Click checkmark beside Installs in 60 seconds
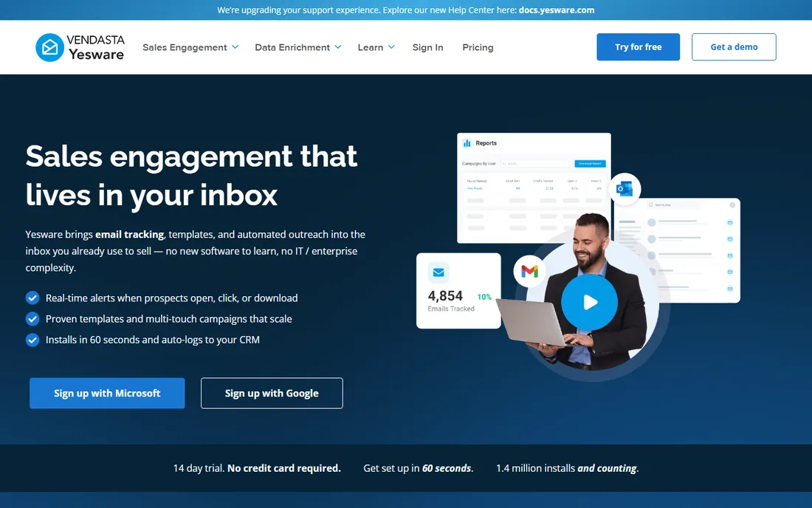812x508 pixels. 32,340
